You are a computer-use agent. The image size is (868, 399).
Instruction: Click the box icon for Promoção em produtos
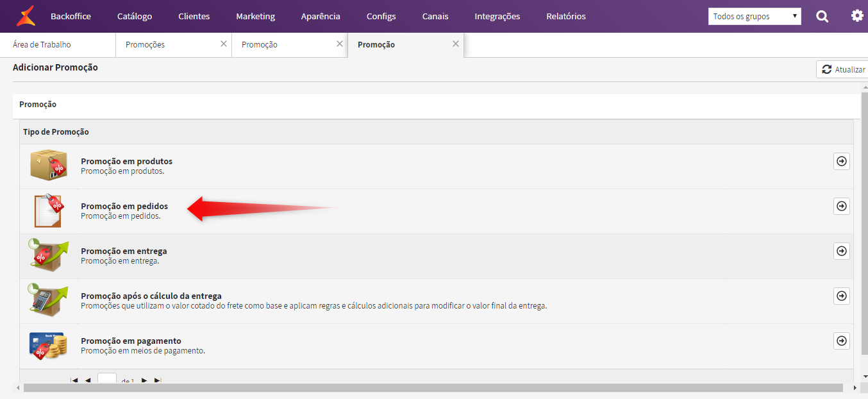click(x=48, y=166)
